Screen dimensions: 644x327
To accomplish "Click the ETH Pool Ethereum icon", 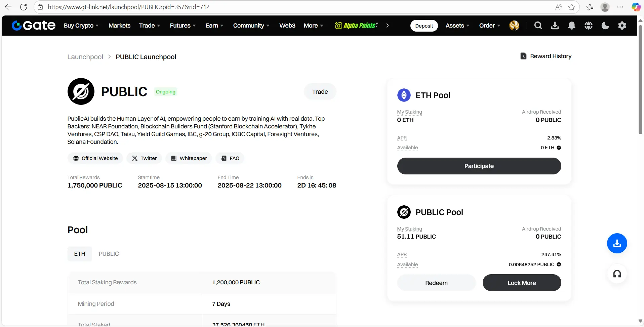I will click(x=404, y=95).
